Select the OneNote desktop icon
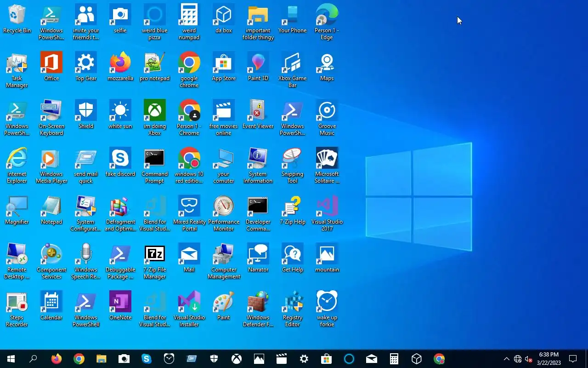The height and width of the screenshot is (368, 588). point(120,306)
